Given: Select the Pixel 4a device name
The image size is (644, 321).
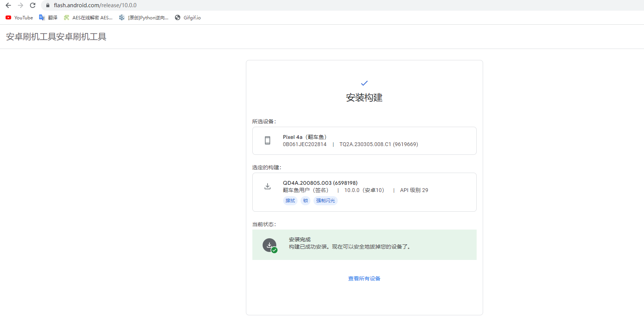Looking at the screenshot, I should 305,137.
